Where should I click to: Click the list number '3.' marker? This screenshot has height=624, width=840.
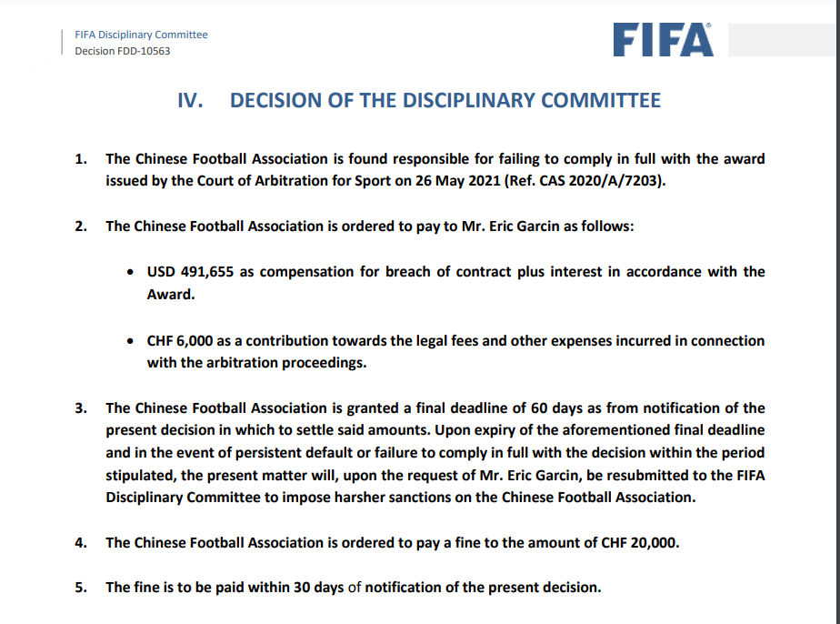click(x=81, y=408)
